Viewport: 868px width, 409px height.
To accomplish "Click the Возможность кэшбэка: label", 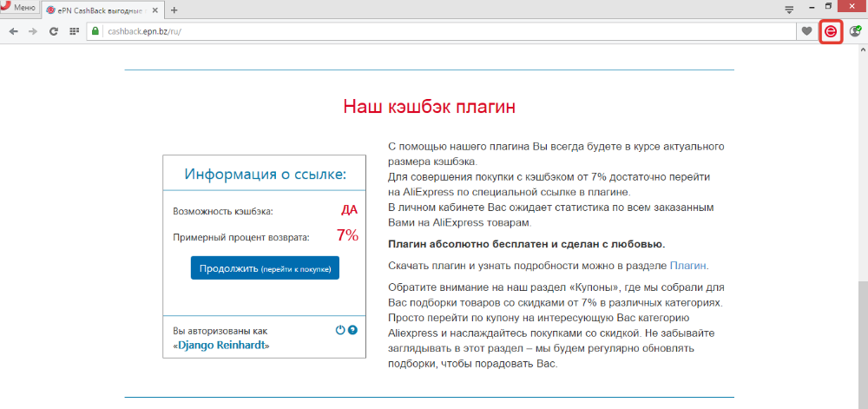I will 223,211.
